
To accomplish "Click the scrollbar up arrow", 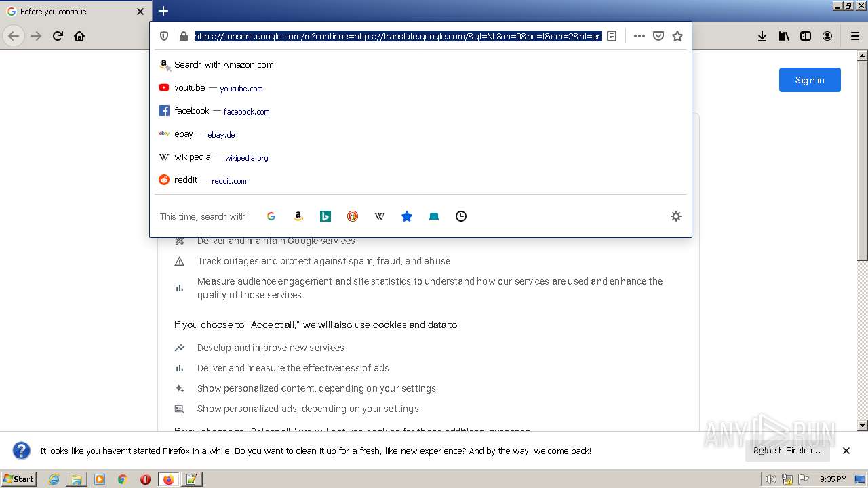I will [863, 55].
